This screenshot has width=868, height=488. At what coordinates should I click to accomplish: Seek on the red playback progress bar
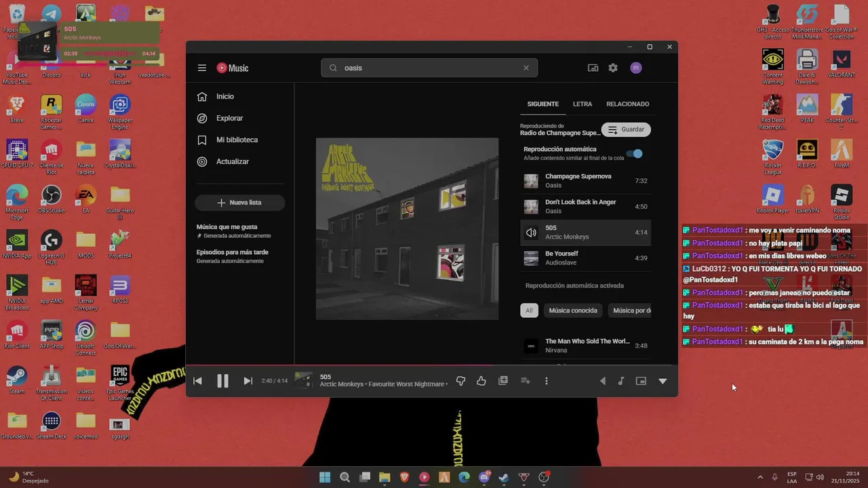click(432, 365)
